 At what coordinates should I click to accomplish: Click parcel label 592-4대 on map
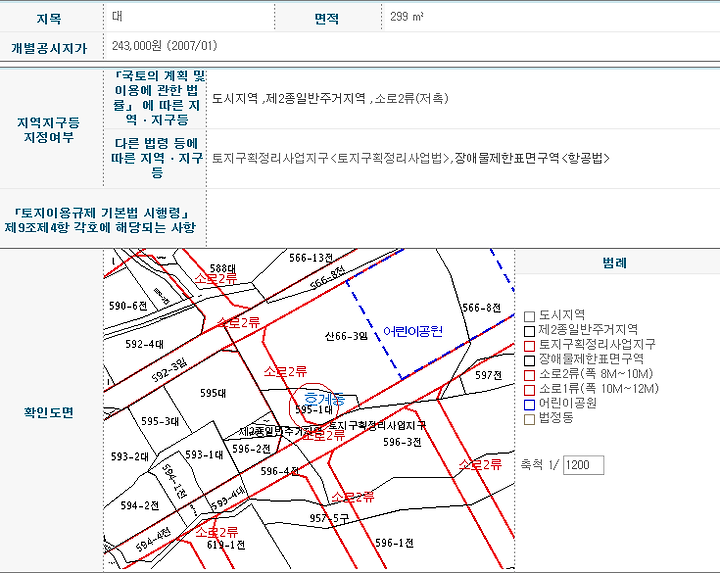pyautogui.click(x=144, y=344)
